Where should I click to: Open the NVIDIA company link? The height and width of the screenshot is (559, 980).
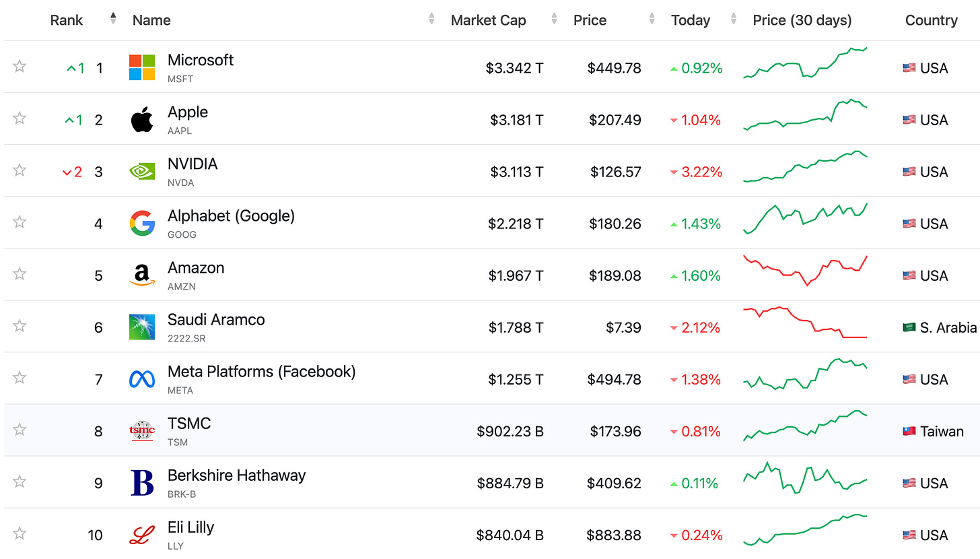pos(193,164)
